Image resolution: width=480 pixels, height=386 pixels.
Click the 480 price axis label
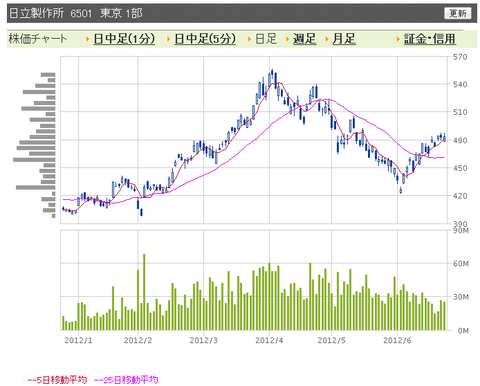click(460, 141)
